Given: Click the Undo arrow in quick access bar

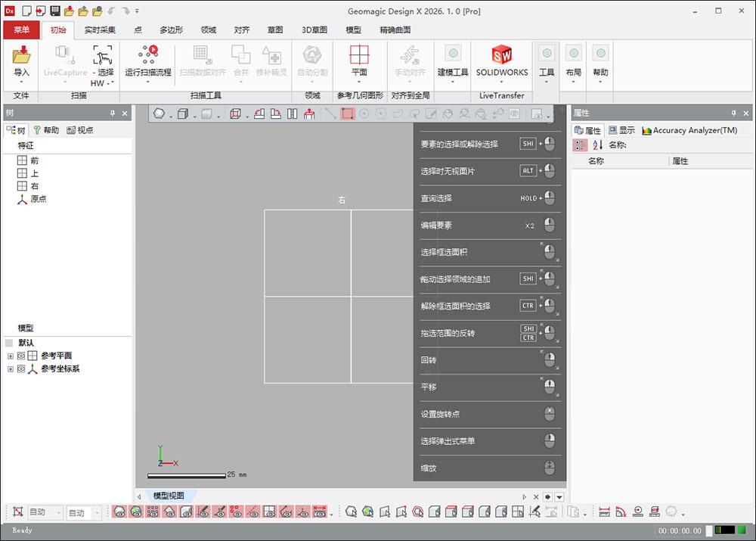Looking at the screenshot, I should tap(112, 11).
